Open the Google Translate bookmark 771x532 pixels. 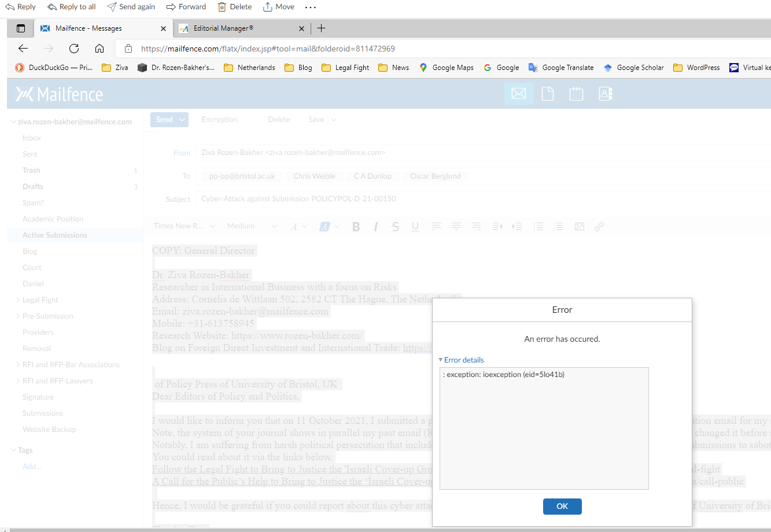point(561,68)
